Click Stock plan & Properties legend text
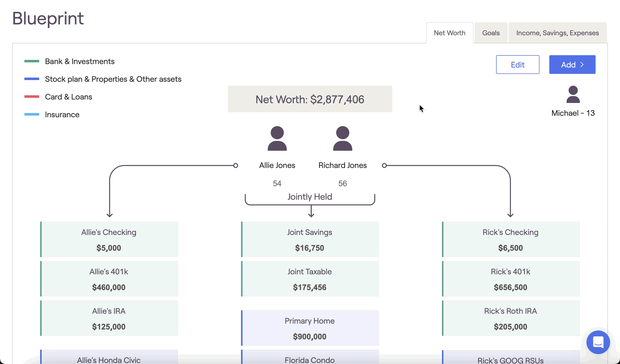This screenshot has height=364, width=620. (x=113, y=79)
